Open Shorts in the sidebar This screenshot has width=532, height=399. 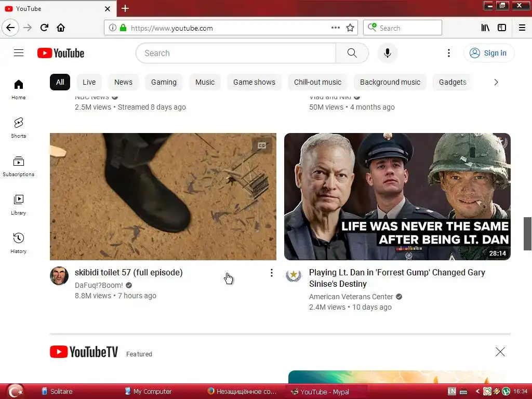coord(19,128)
